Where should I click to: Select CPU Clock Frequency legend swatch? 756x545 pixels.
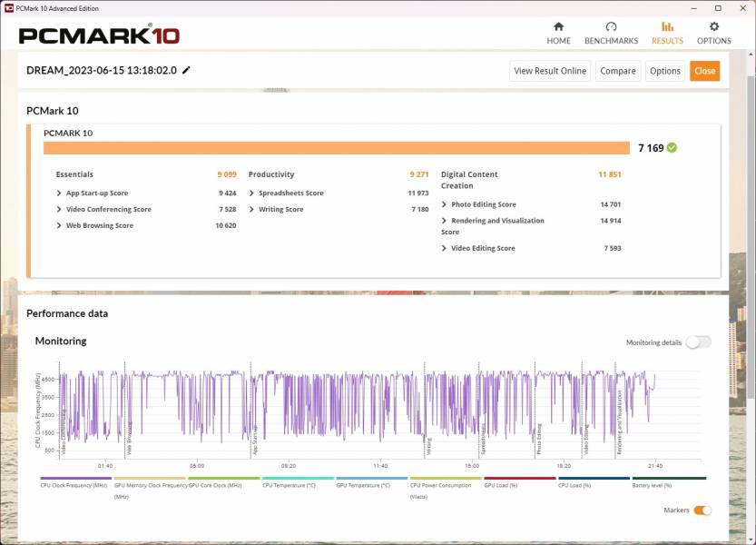click(x=75, y=479)
